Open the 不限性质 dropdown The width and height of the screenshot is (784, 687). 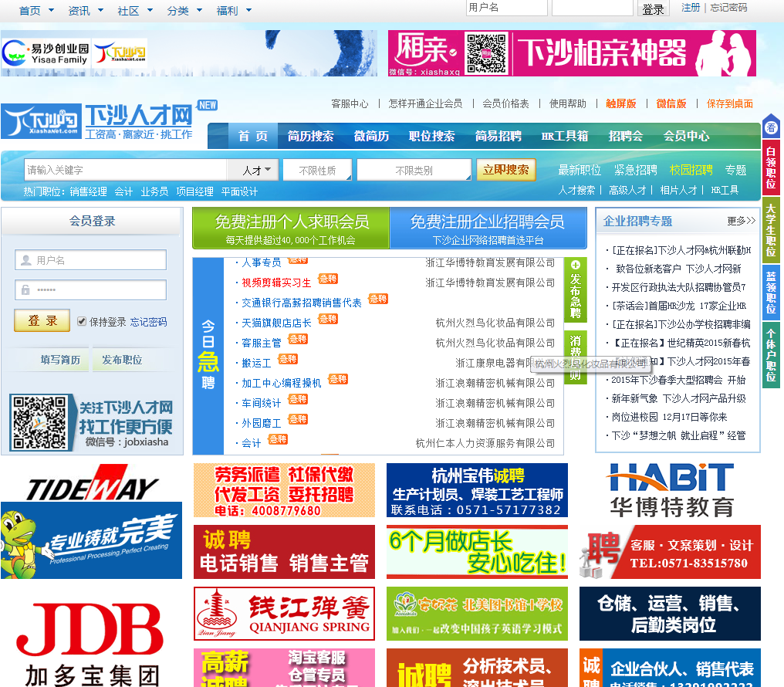(317, 170)
